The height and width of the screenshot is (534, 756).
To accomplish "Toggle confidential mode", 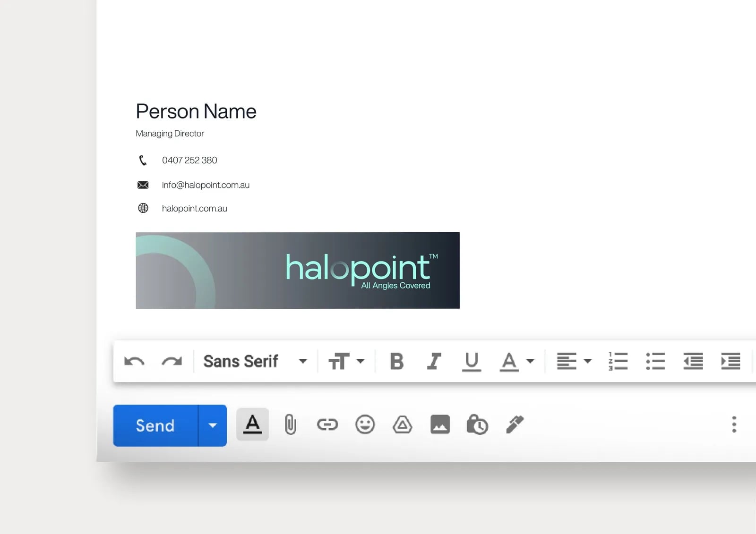I will point(477,424).
